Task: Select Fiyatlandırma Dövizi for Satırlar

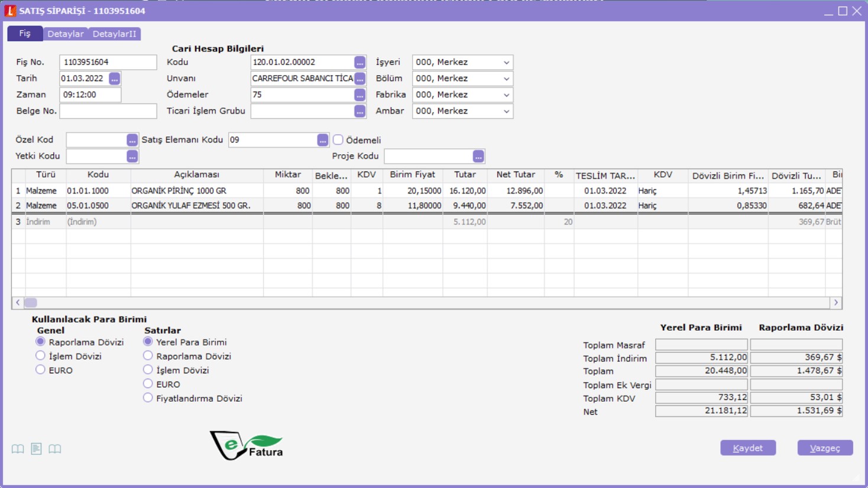Action: (148, 398)
